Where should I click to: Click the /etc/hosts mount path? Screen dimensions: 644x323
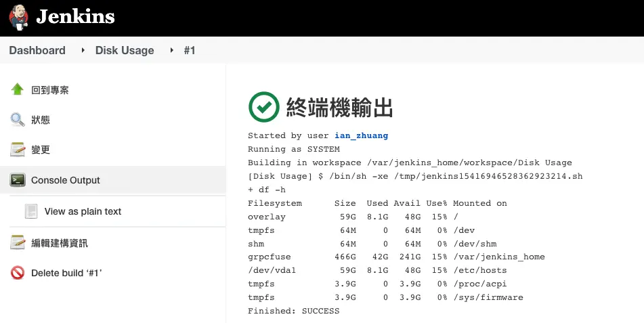click(479, 270)
